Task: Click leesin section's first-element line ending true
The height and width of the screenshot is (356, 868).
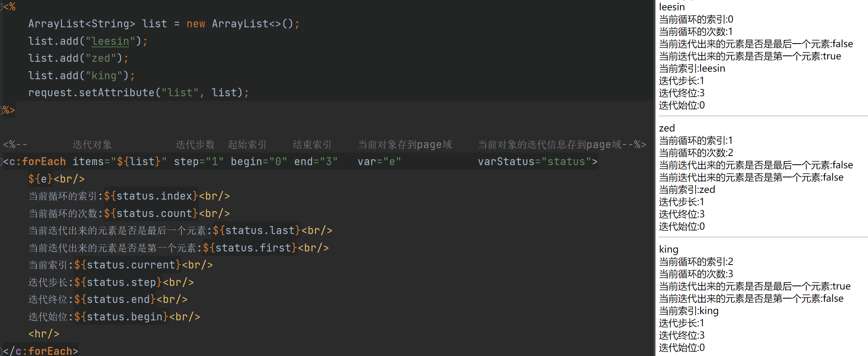Action: [750, 56]
